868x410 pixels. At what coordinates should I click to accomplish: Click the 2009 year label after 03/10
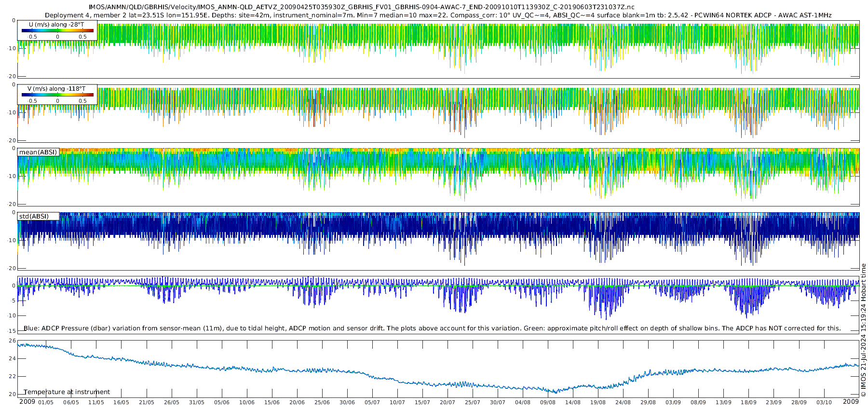point(851,402)
